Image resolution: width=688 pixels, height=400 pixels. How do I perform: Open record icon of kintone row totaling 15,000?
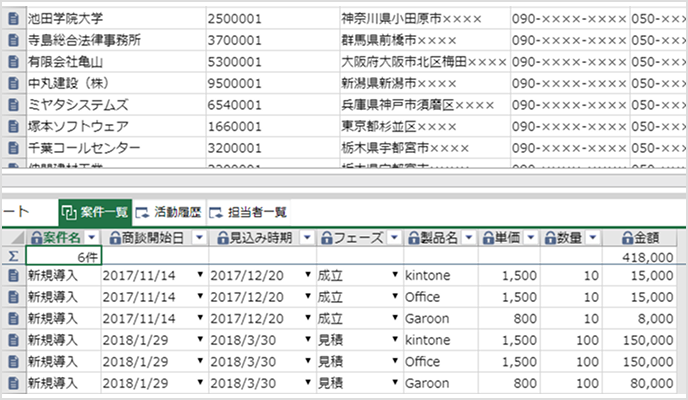pyautogui.click(x=14, y=275)
